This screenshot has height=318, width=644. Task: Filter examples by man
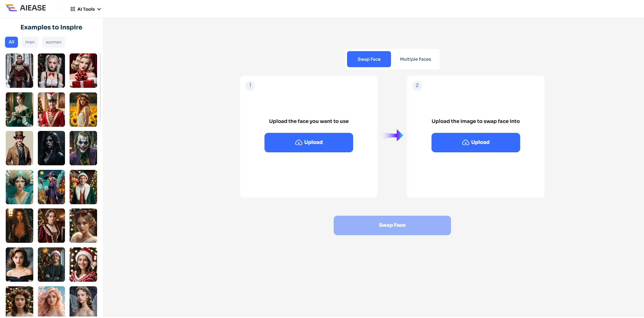pos(30,42)
